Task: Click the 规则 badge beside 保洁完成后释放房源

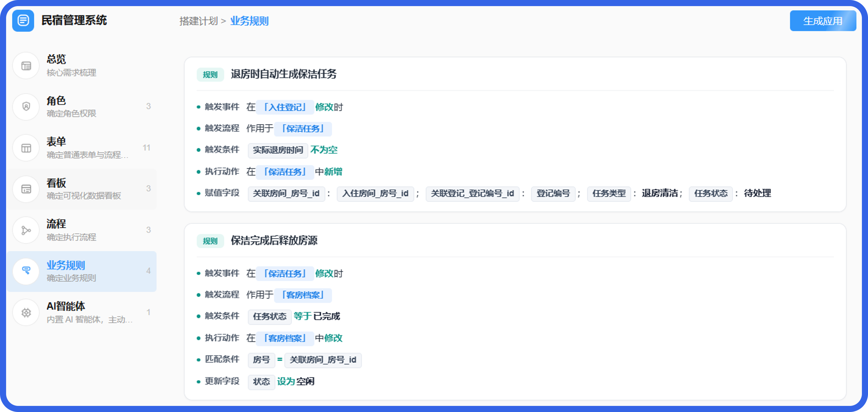Action: click(x=210, y=241)
